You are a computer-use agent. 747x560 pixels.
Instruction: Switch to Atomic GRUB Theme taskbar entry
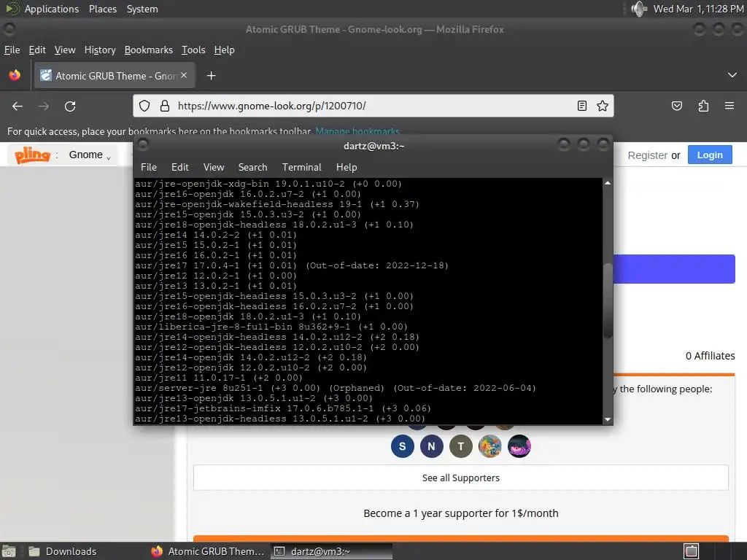[x=208, y=551]
